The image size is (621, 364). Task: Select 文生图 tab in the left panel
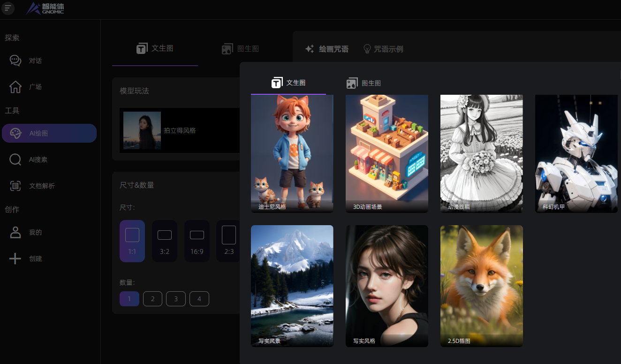click(155, 48)
